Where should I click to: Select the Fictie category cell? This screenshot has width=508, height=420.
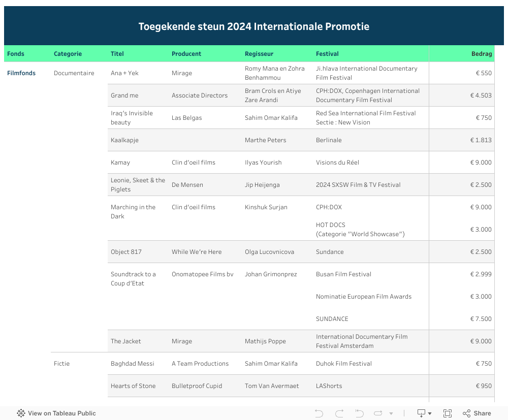(62, 364)
